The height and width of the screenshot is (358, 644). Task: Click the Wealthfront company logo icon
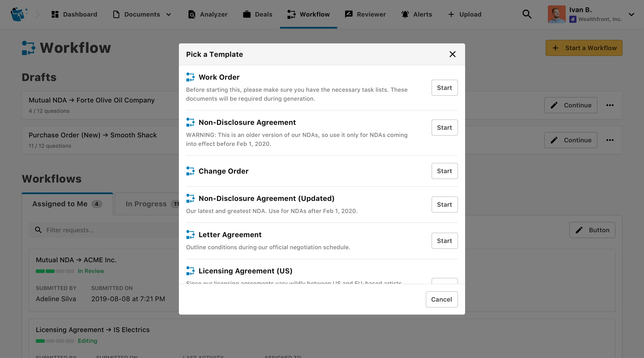tap(573, 19)
